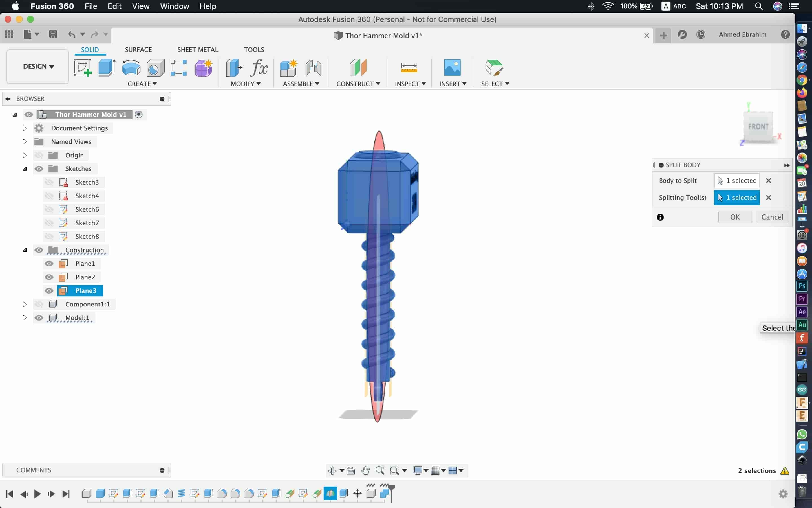Open the CONSTRUCT dropdown menu
Viewport: 812px width, 508px height.
[358, 84]
